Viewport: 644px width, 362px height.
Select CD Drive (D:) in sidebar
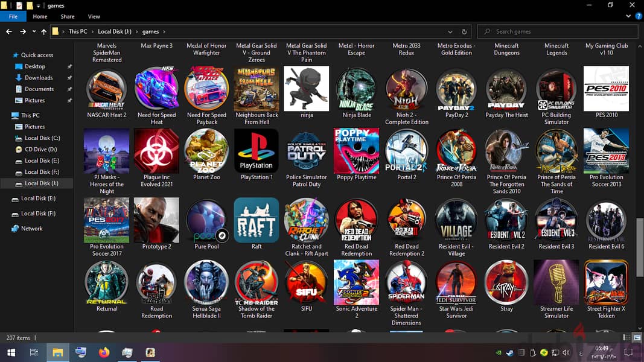[x=40, y=150]
